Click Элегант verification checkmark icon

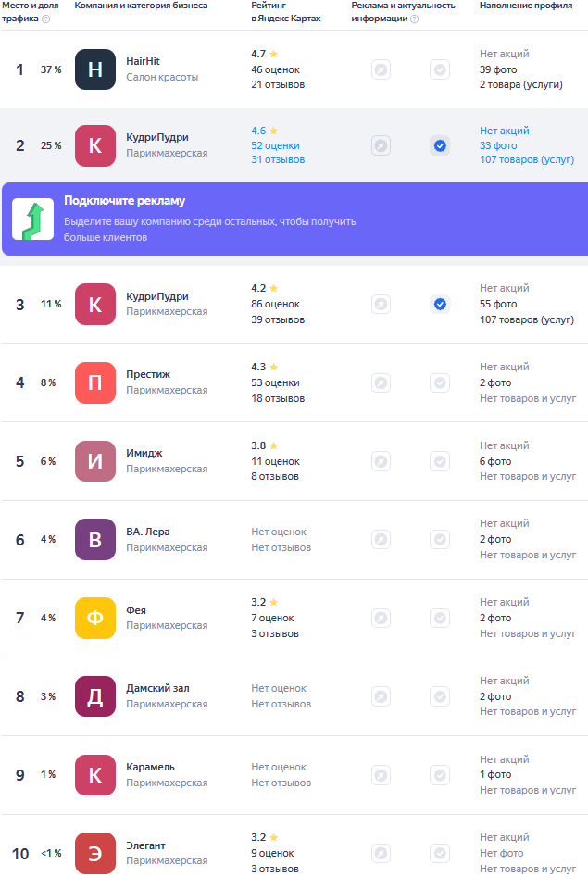pos(440,853)
